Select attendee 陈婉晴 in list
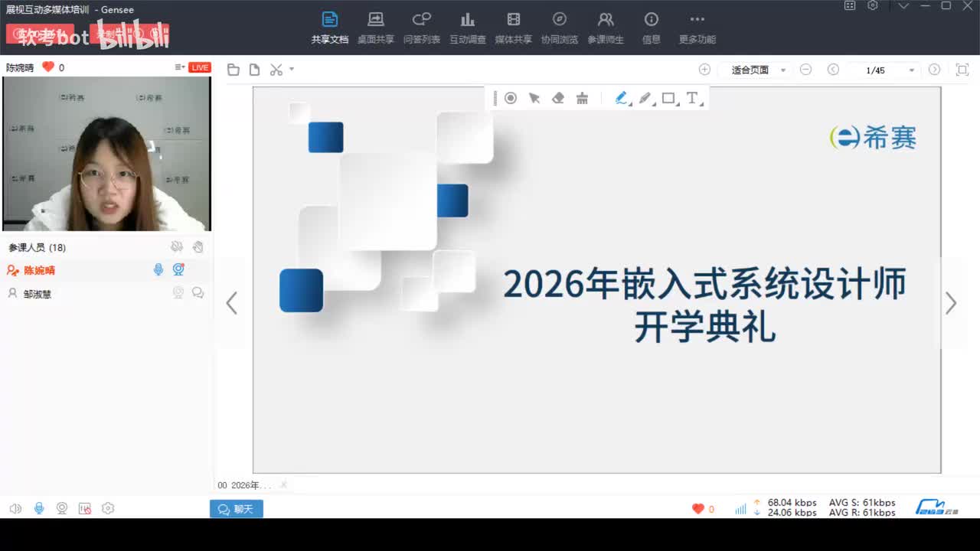Viewport: 980px width, 551px height. click(x=106, y=270)
